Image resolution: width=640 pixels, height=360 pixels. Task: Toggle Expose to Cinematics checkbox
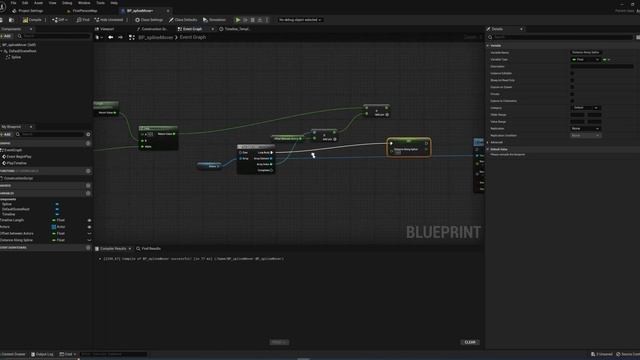coord(572,101)
